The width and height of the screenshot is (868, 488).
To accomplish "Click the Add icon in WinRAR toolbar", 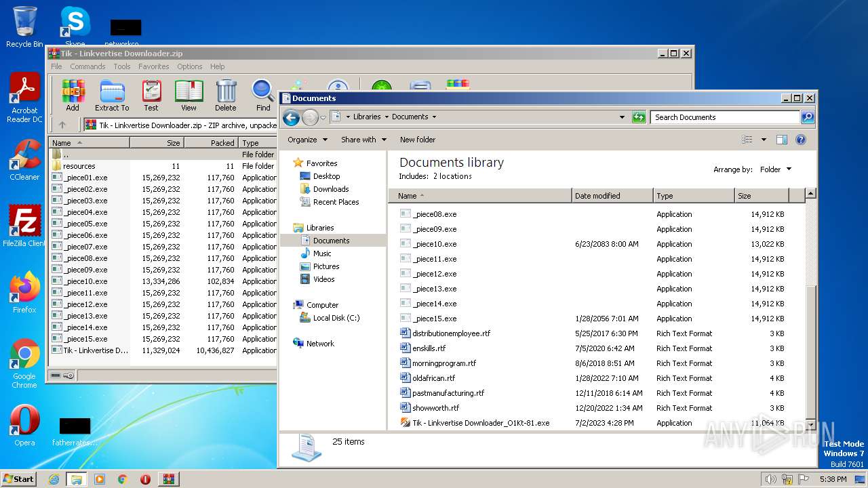I will [x=73, y=95].
